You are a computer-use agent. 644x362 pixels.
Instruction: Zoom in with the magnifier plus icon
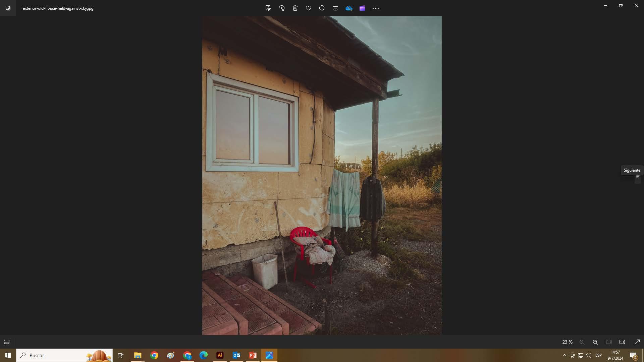point(595,342)
